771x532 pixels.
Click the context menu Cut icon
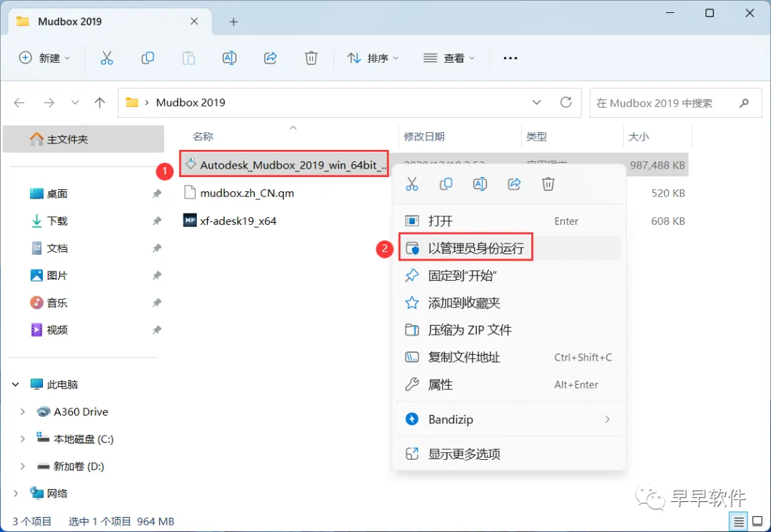tap(412, 184)
